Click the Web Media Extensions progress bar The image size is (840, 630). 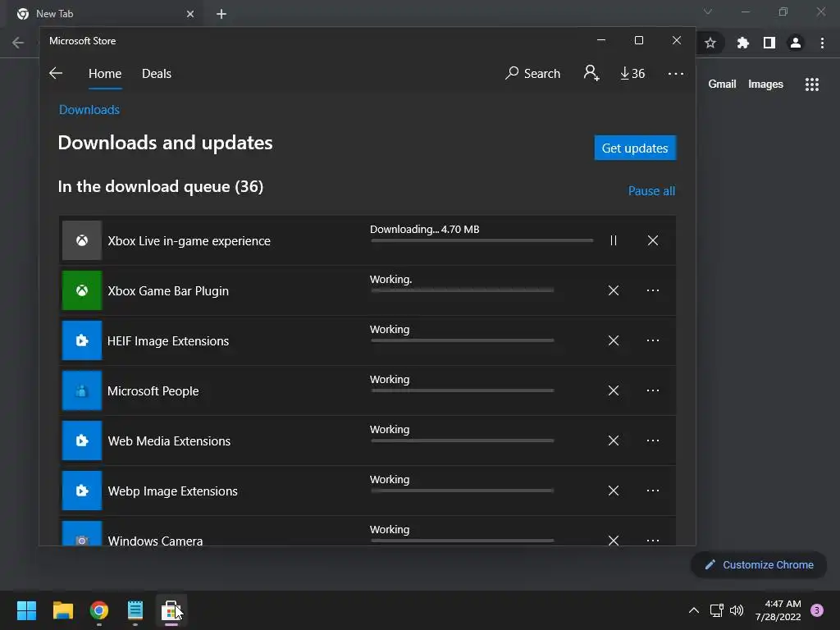point(463,441)
